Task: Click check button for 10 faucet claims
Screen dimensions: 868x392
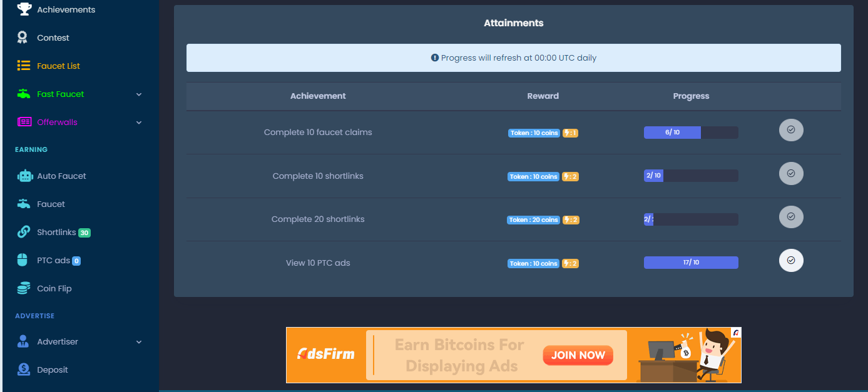Action: [791, 130]
